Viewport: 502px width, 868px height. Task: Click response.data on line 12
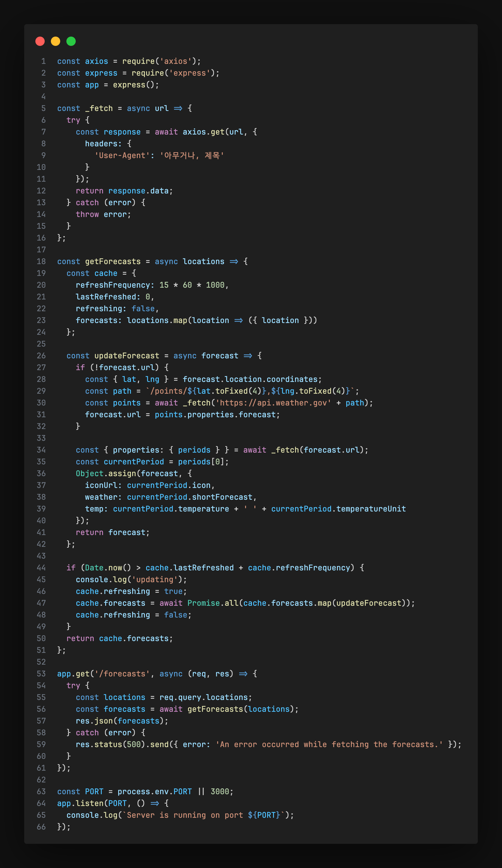138,191
